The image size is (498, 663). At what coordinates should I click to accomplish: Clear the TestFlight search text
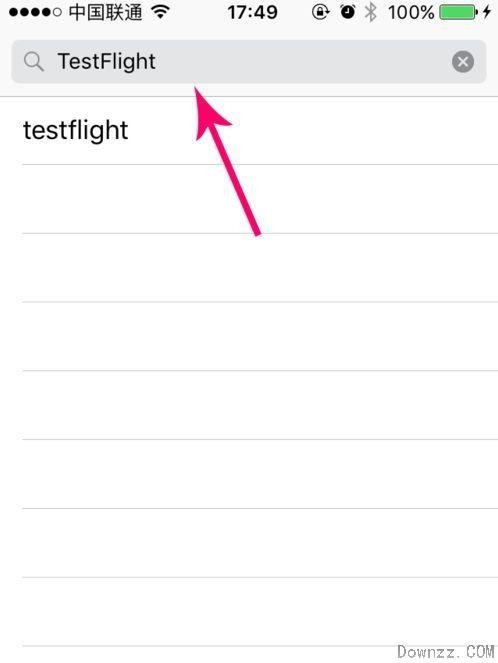pyautogui.click(x=463, y=62)
